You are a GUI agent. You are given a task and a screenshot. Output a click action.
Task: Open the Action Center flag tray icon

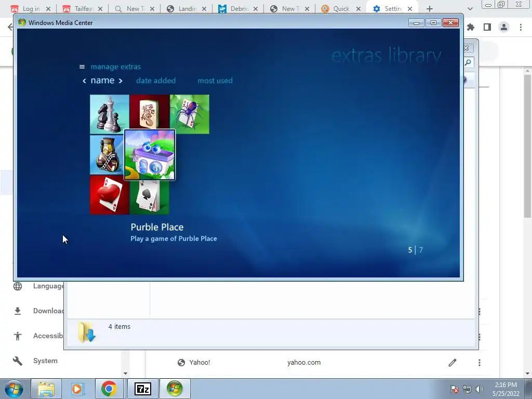pos(455,389)
